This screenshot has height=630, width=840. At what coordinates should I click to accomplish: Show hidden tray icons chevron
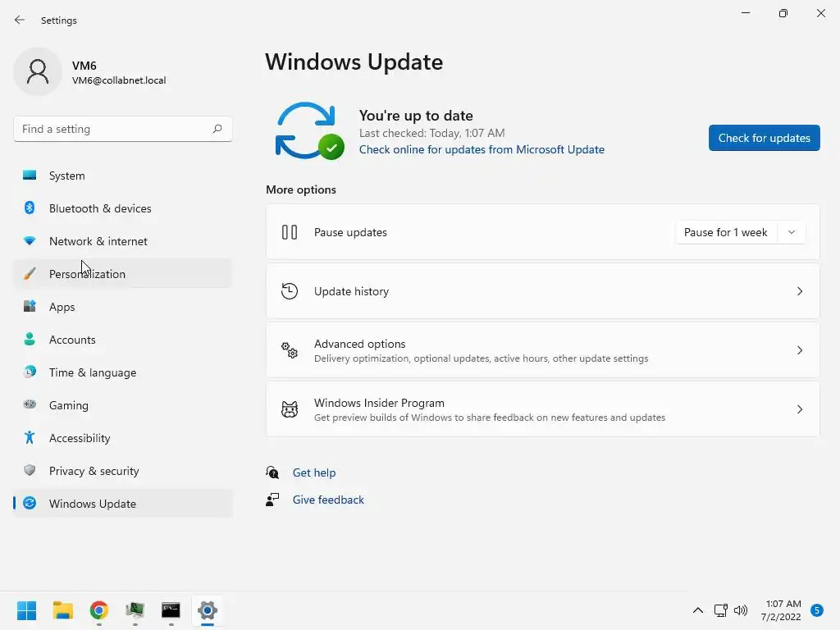[697, 610]
